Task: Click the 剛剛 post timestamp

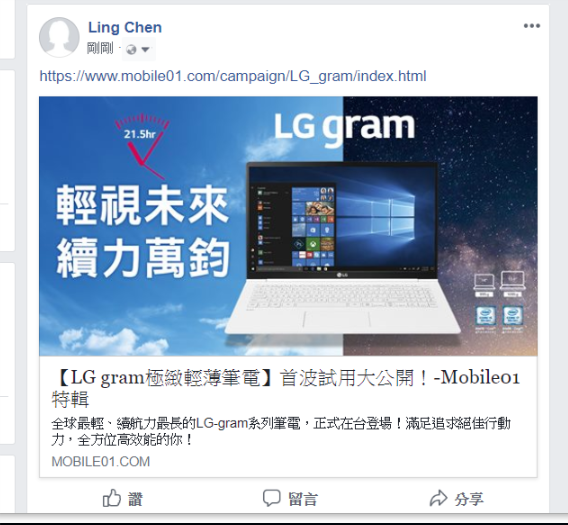Action: click(100, 49)
